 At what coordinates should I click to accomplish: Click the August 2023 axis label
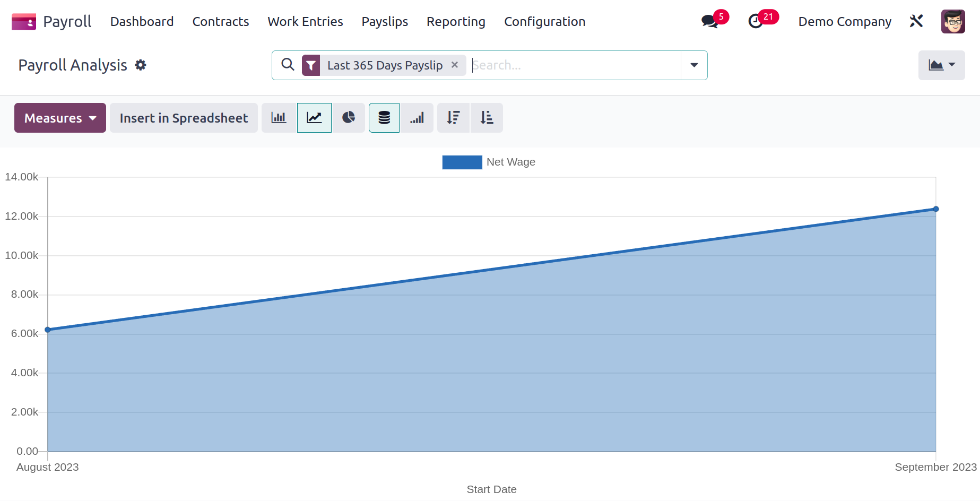tap(48, 467)
